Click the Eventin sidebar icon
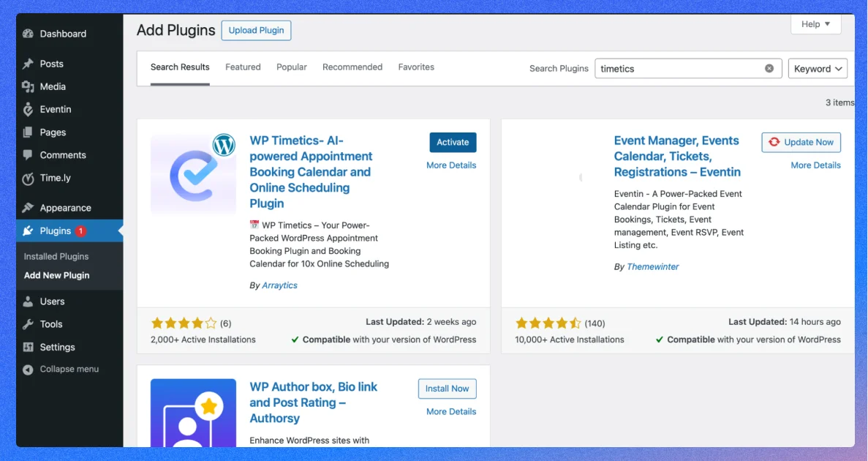 (x=29, y=109)
